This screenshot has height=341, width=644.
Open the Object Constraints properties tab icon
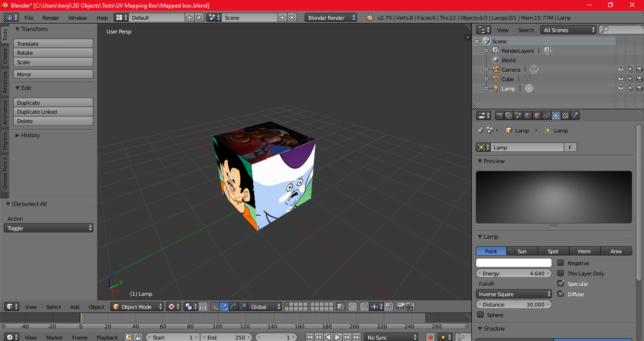[x=546, y=116]
